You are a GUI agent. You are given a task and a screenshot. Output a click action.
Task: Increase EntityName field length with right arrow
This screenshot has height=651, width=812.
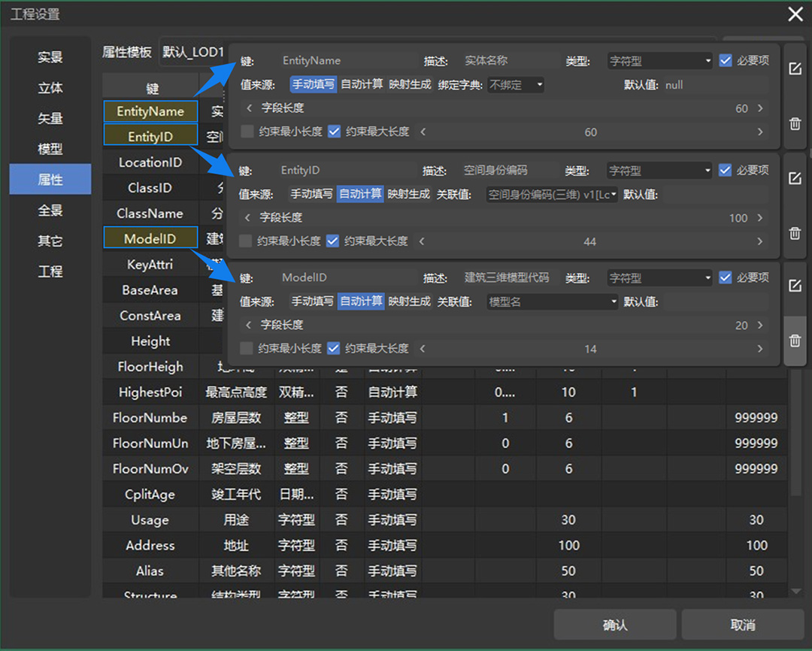coord(760,107)
